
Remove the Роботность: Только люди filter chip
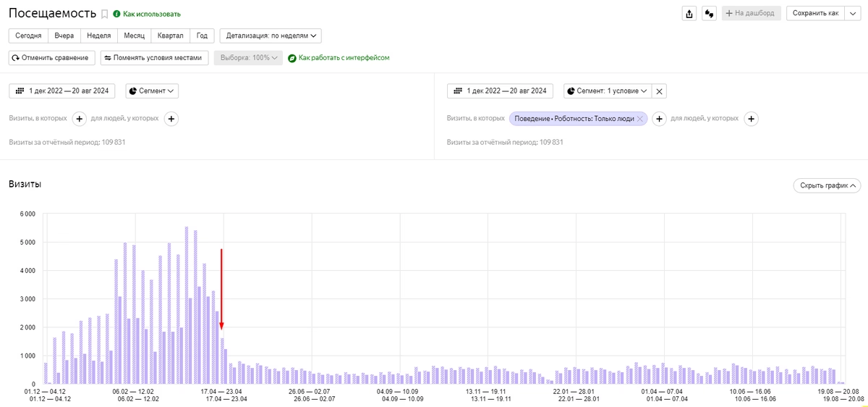coord(640,119)
